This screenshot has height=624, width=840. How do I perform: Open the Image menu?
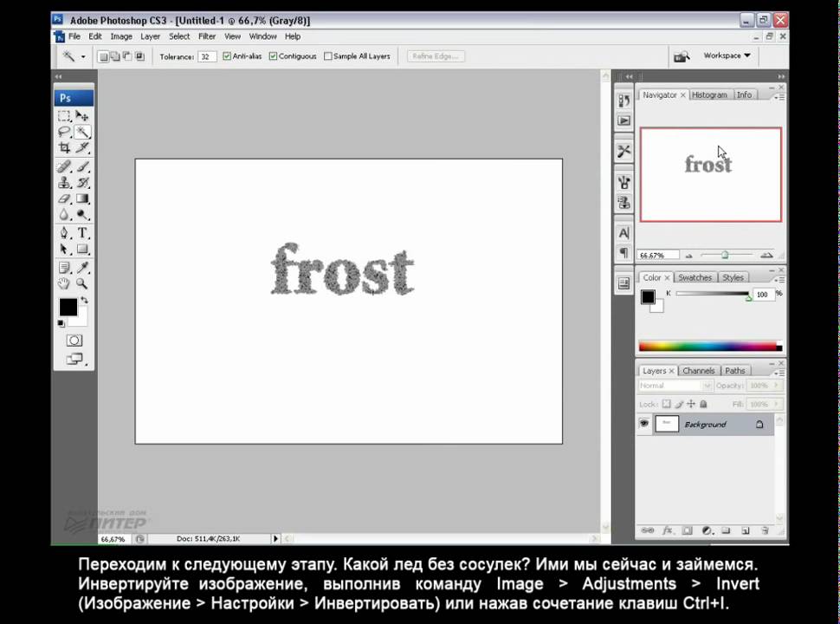point(121,36)
